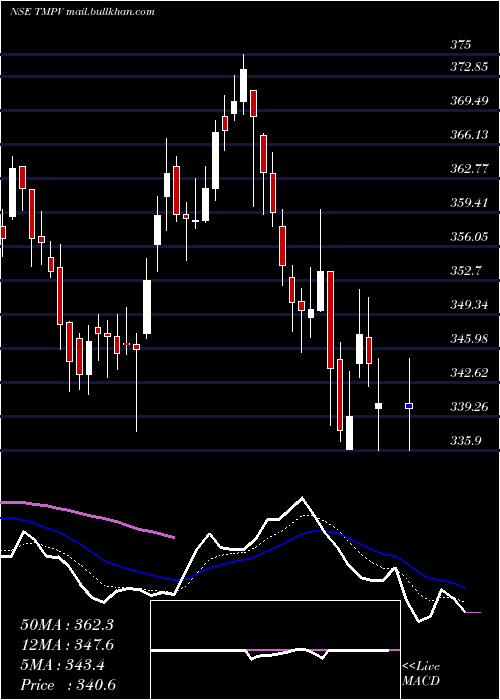Click the NSE TMPV chart title
Screen dimensions: 500x700
(82, 12)
